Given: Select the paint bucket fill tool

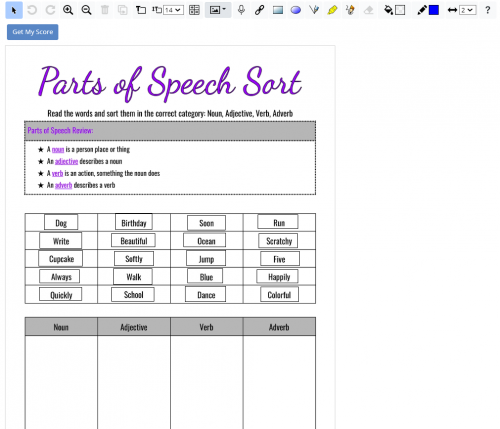Looking at the screenshot, I should [388, 10].
